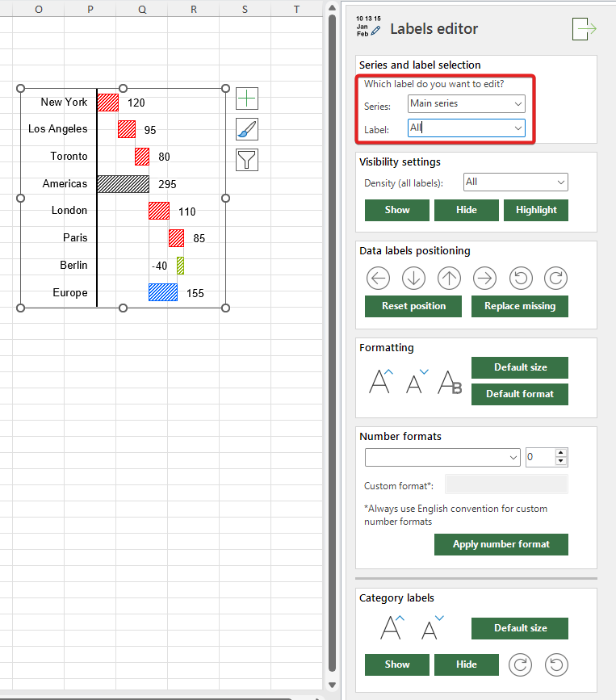616x700 pixels.
Task: Move data labels down with arrow icon
Action: coord(413,279)
